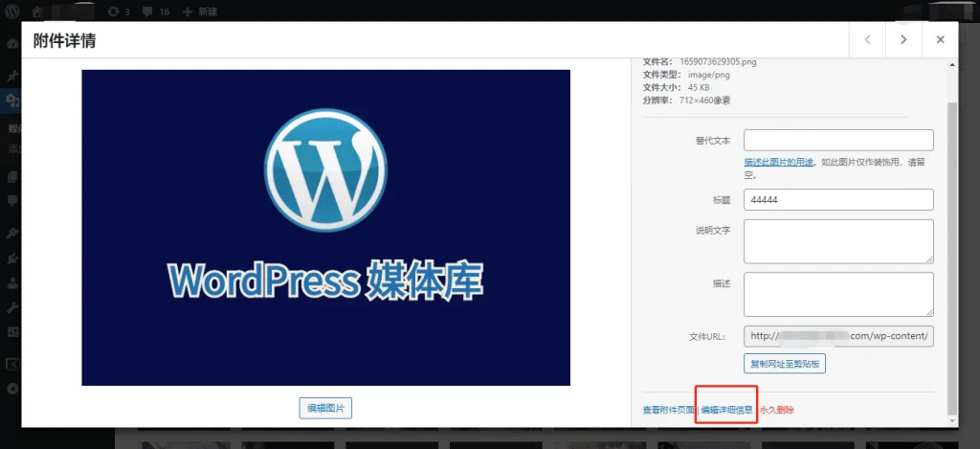Open Users from the sidebar icon
This screenshot has height=449, width=980.
pyautogui.click(x=11, y=282)
